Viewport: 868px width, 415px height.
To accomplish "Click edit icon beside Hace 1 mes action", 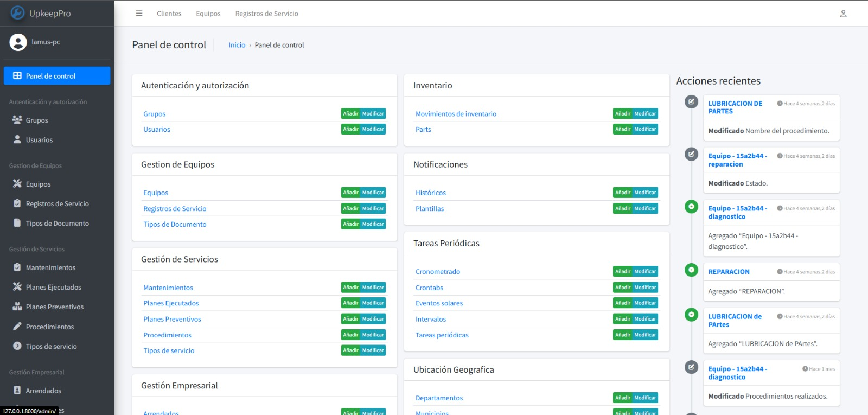I will tap(691, 367).
